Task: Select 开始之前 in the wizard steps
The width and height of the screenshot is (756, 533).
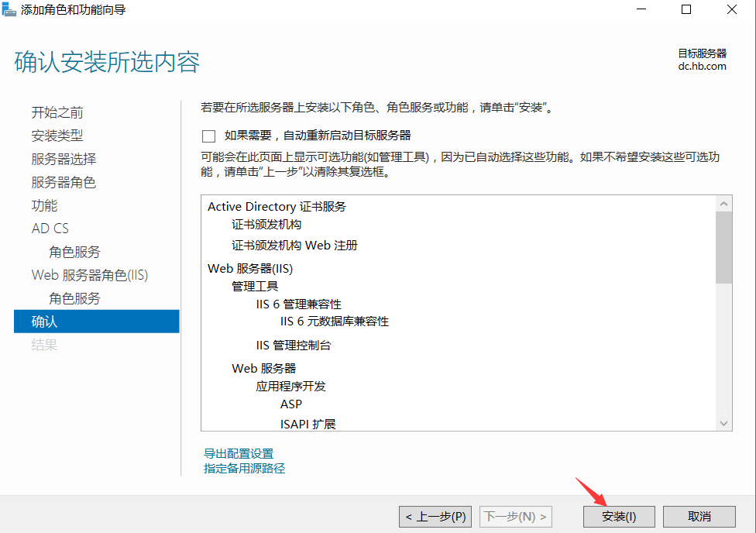Action: (57, 112)
